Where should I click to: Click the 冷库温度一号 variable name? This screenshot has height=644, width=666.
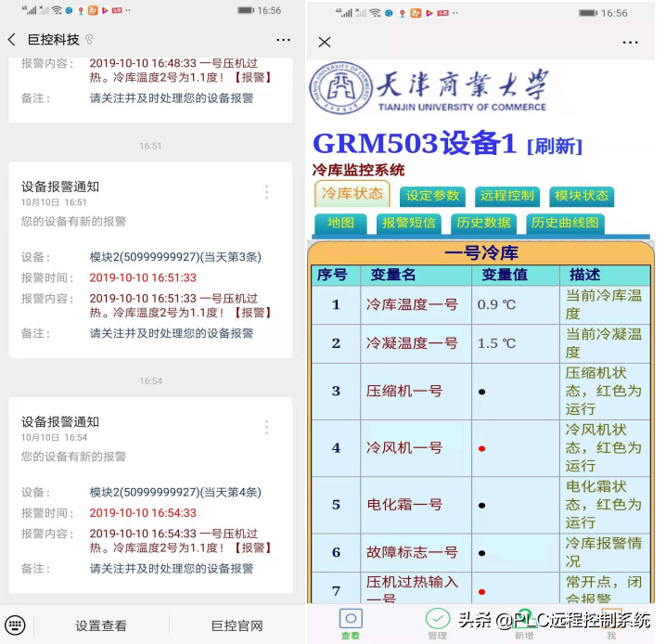point(412,304)
